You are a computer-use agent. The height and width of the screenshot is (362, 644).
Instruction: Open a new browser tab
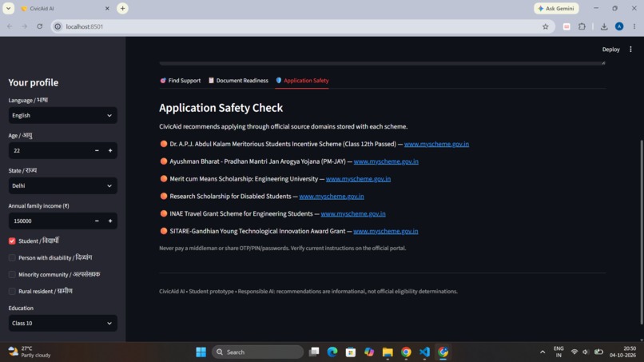tap(122, 8)
